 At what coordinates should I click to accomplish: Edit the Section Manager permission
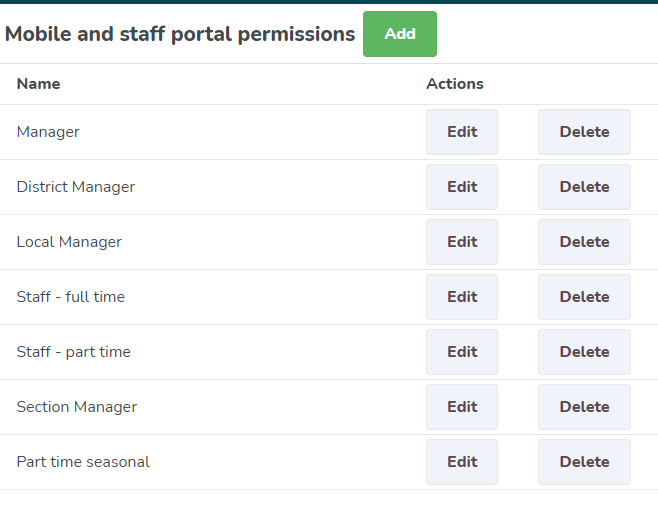coord(462,407)
